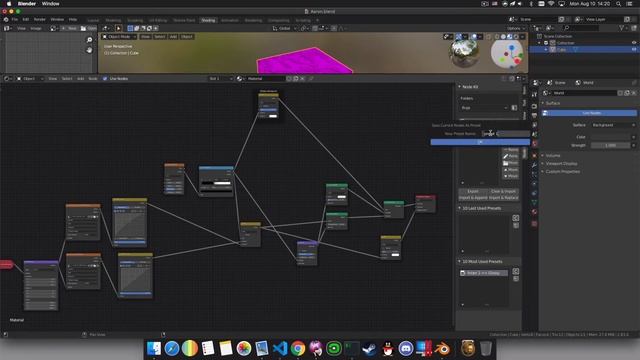Click the HDRI preview sphere in the viewport
This screenshot has height=360, width=640.
click(x=464, y=54)
